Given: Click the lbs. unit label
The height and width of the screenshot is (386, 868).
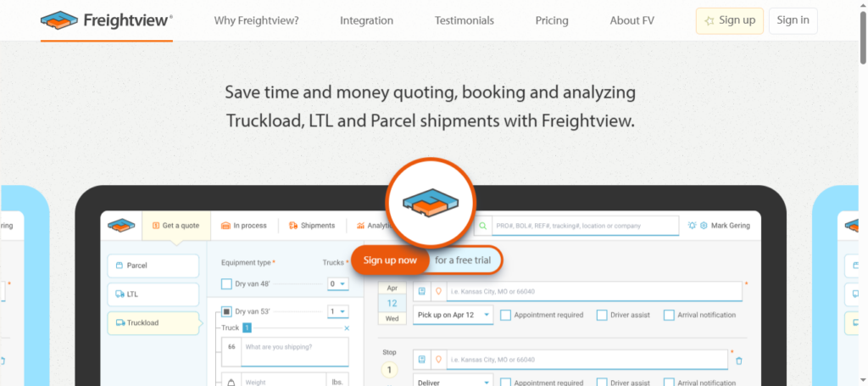Looking at the screenshot, I should point(338,382).
